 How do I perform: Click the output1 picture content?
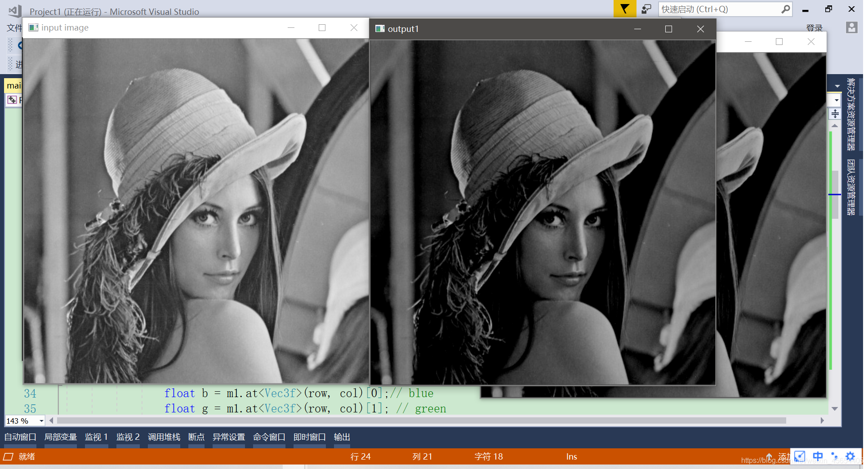(x=543, y=212)
